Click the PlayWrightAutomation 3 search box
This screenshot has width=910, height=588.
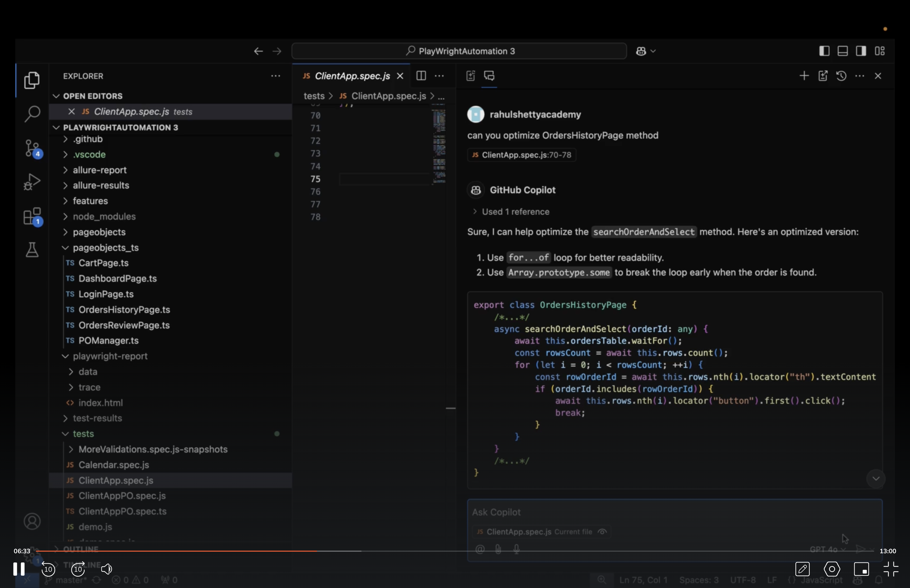(x=459, y=51)
